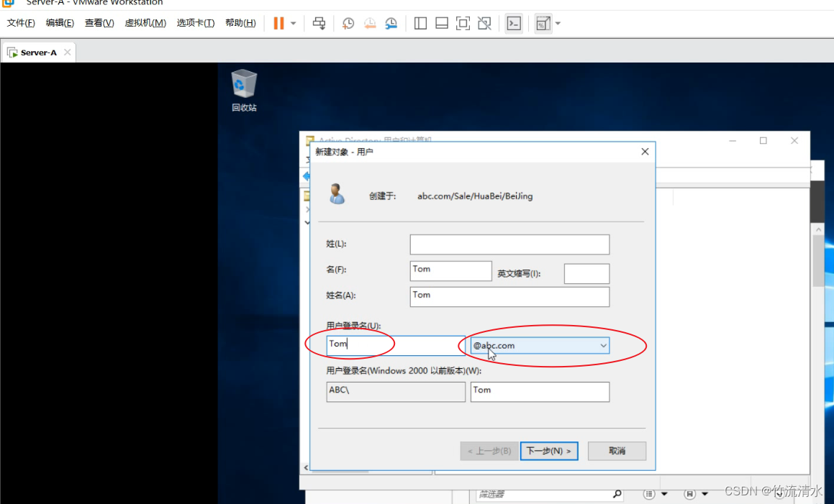Image resolution: width=834 pixels, height=504 pixels.
Task: Click the 用户登录名(U) logon name field
Action: point(396,346)
